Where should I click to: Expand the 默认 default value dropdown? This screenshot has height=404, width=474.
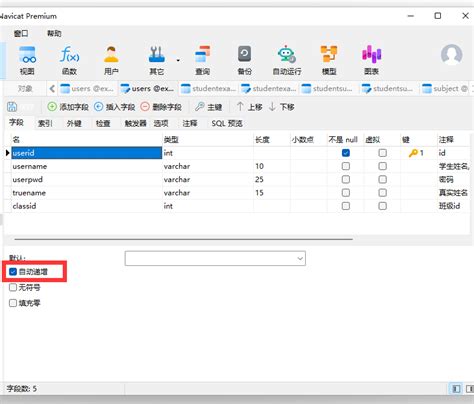[x=300, y=258]
